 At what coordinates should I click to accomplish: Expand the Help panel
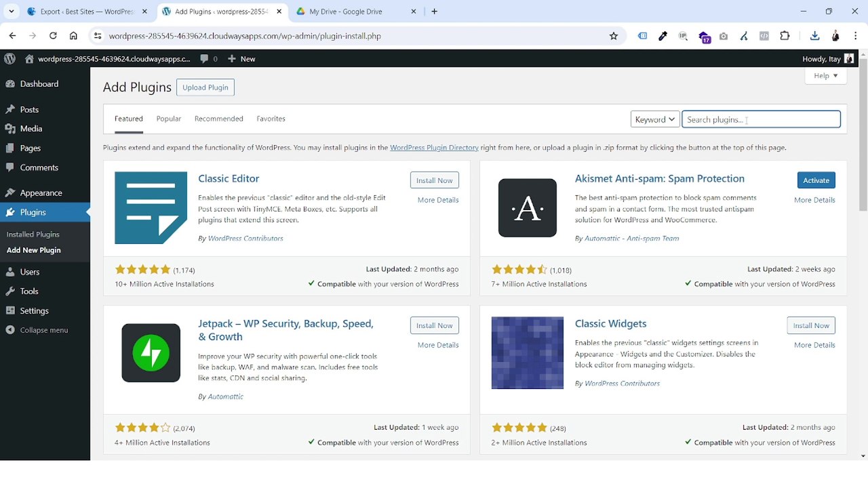click(826, 76)
